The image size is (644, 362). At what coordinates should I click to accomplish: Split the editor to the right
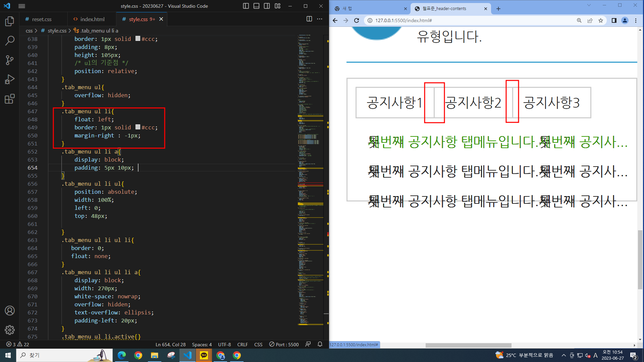[309, 19]
